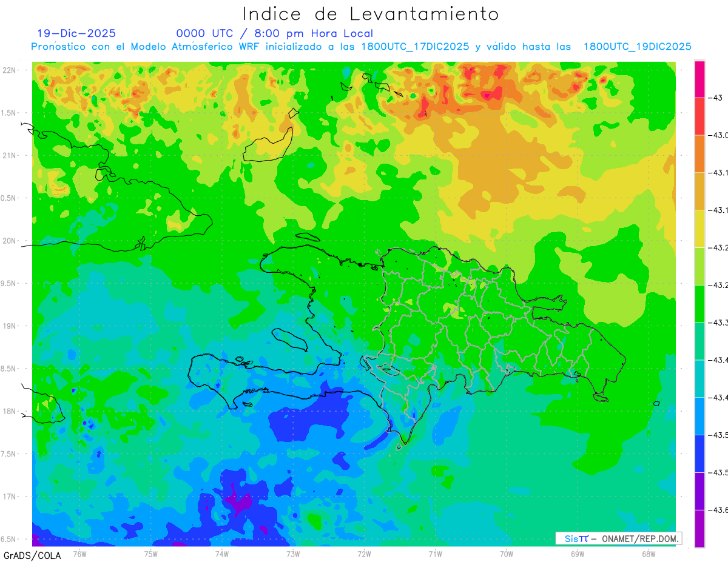Click the magenta top segment of the color legend

click(x=699, y=79)
